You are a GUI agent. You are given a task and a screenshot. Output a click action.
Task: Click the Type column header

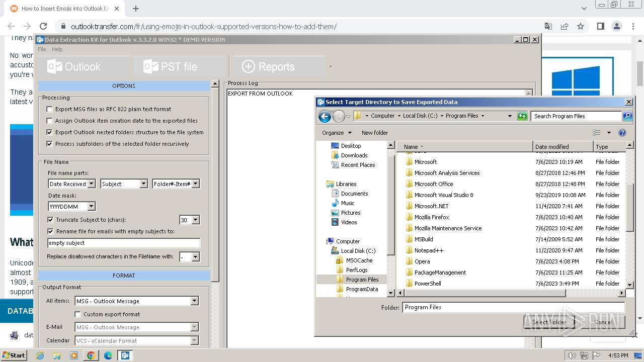point(609,147)
